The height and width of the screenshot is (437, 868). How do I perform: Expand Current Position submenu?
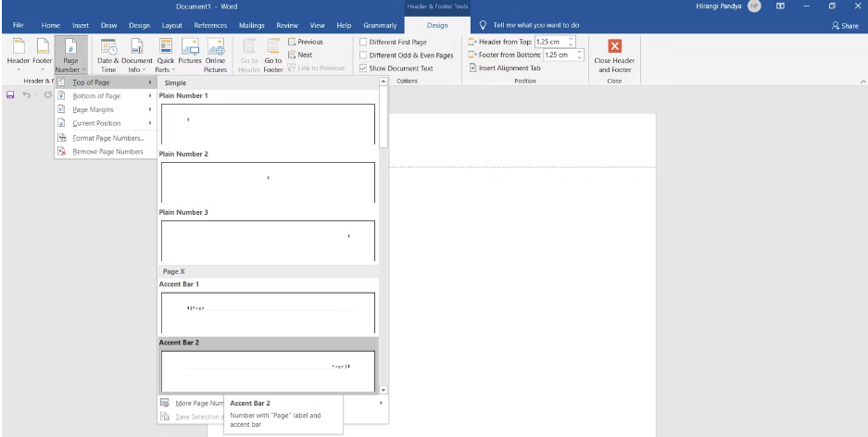coord(106,123)
